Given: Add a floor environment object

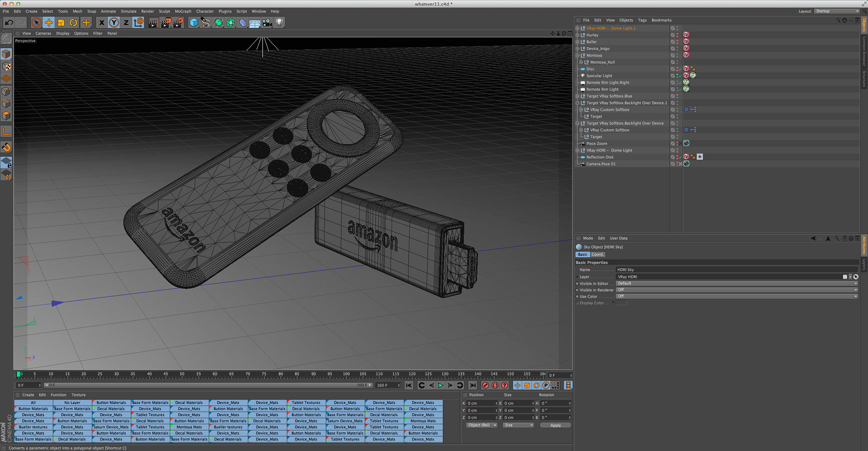Looking at the screenshot, I should (255, 22).
